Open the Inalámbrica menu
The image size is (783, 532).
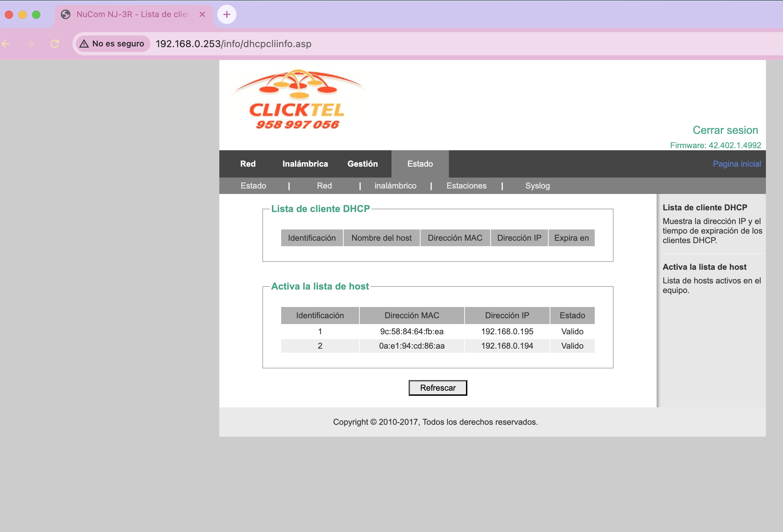pos(305,164)
